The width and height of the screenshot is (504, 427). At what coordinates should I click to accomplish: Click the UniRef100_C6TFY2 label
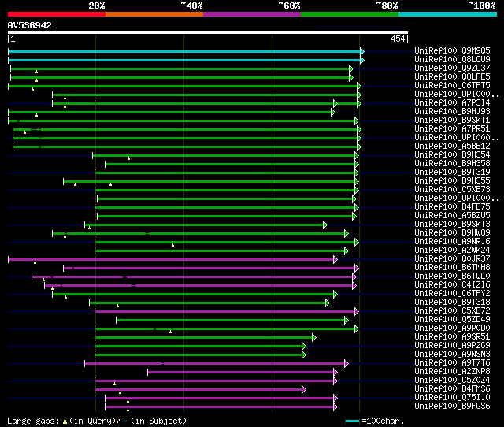tap(452, 294)
